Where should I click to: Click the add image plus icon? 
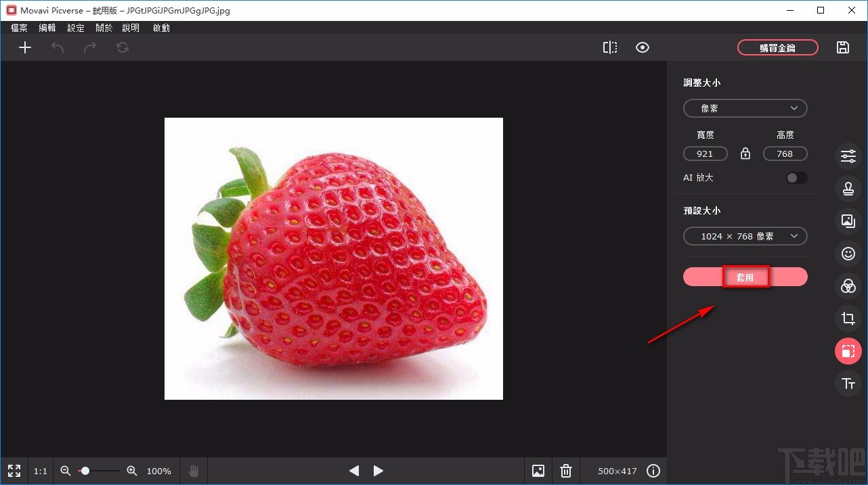[25, 47]
